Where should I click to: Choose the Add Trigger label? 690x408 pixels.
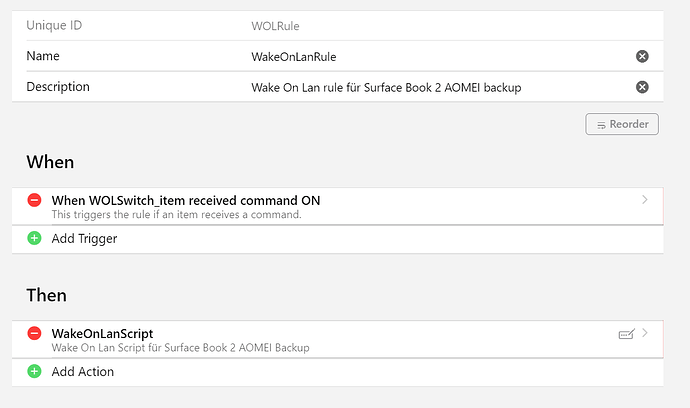click(84, 238)
